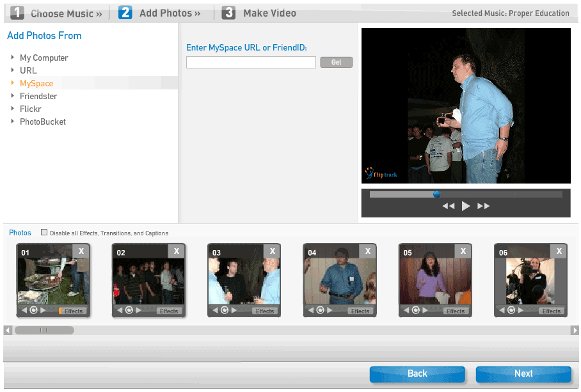The image size is (581, 392).
Task: Expand the Flickr photo source
Action: [30, 109]
